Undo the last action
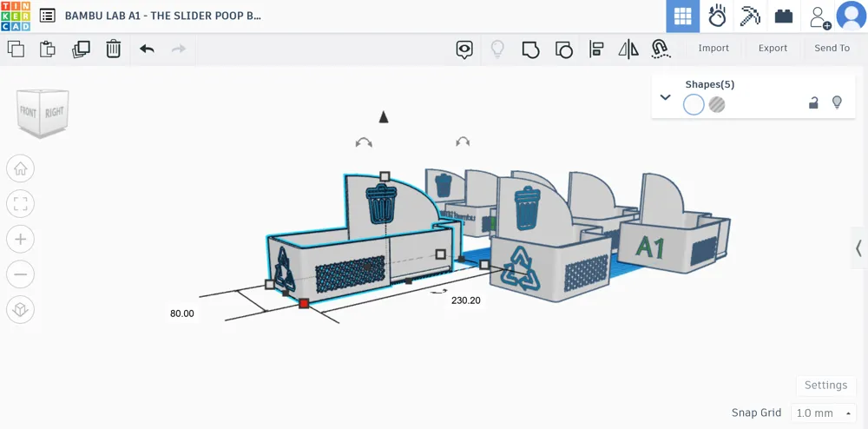868x429 pixels. point(147,49)
